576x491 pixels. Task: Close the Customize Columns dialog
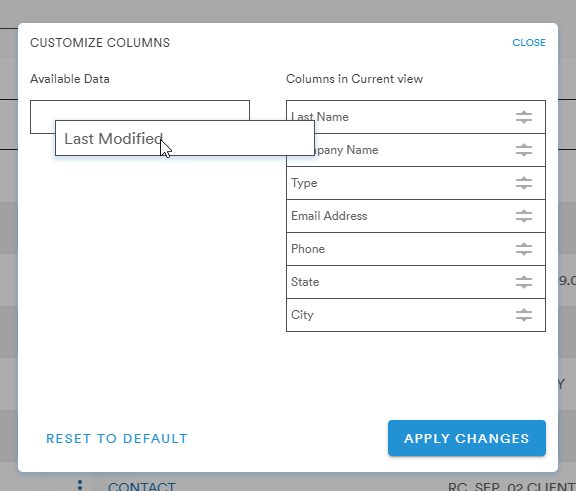[529, 43]
